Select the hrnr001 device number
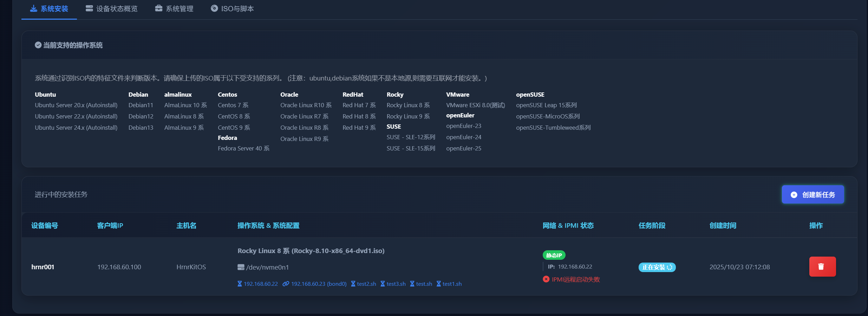Image resolution: width=868 pixels, height=316 pixels. (x=43, y=267)
